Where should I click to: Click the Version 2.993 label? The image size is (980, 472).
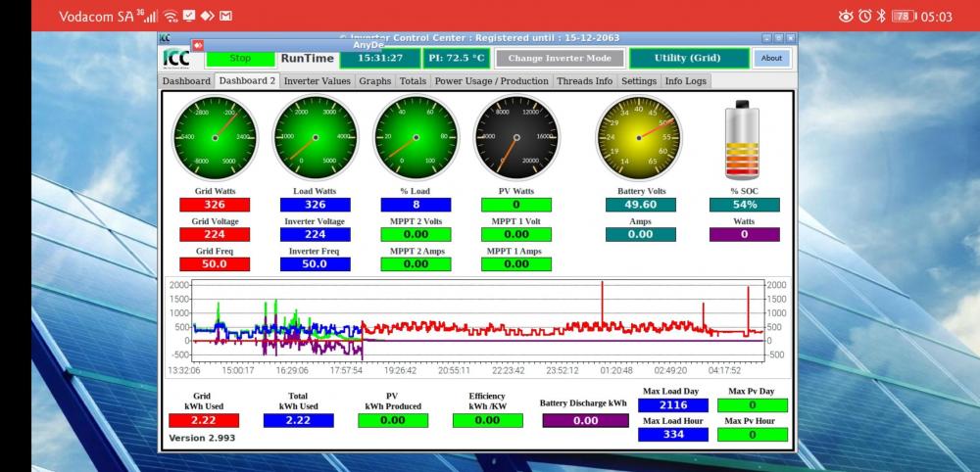click(x=202, y=439)
